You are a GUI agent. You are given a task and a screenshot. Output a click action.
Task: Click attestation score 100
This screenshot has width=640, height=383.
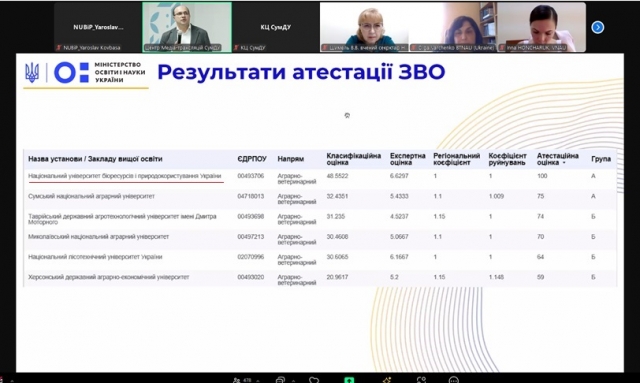542,176
